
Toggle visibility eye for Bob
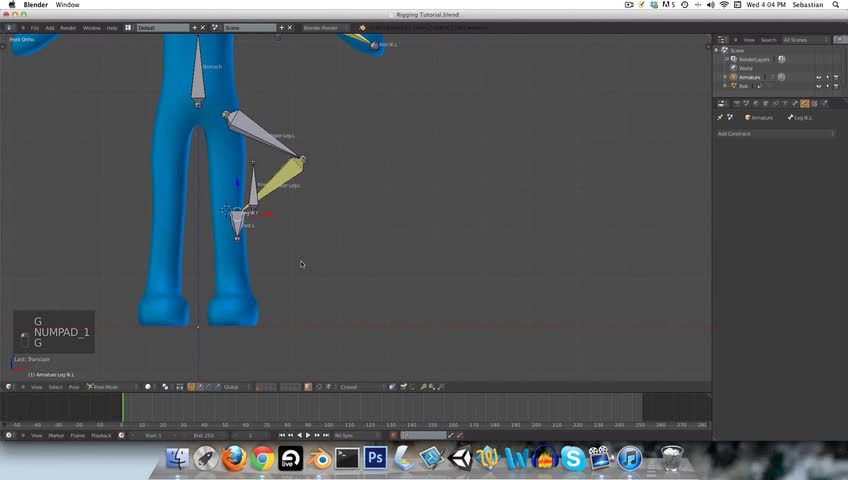(818, 86)
